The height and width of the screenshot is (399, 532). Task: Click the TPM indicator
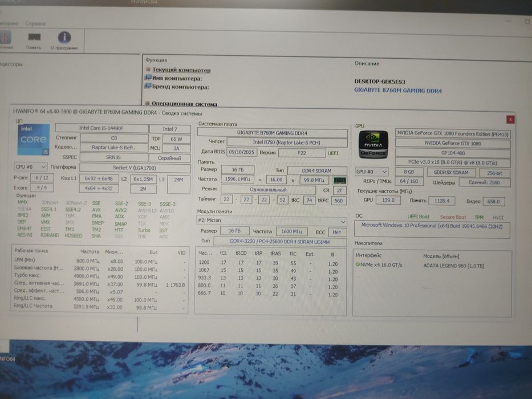[479, 217]
